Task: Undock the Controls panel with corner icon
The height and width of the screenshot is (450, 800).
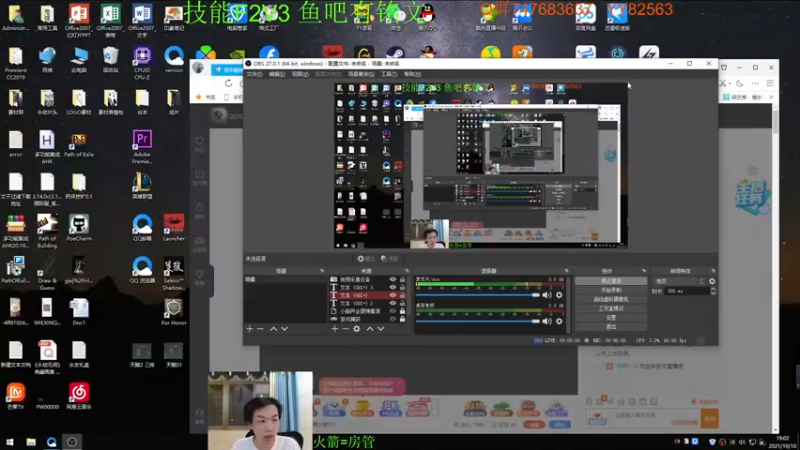Action: click(x=643, y=271)
